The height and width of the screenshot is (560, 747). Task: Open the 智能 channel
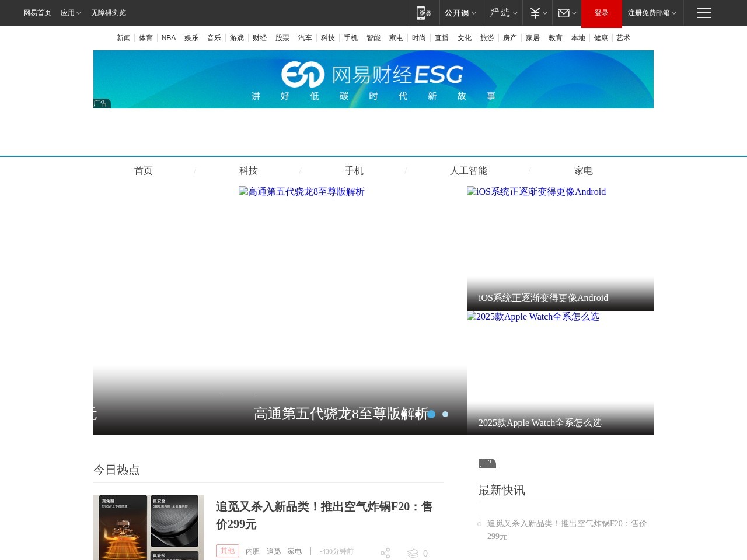pos(373,38)
